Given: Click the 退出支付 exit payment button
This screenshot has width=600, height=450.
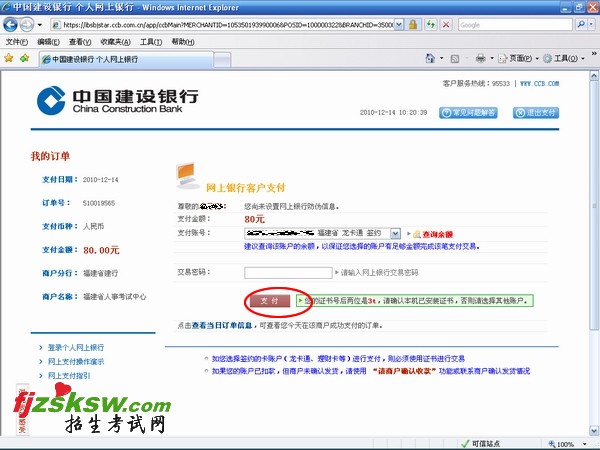Looking at the screenshot, I should (536, 113).
